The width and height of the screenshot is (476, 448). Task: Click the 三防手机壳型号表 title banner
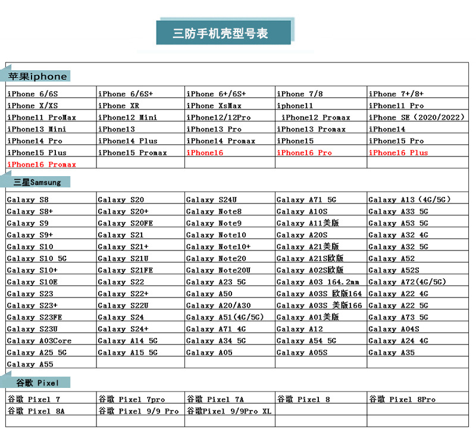[224, 33]
